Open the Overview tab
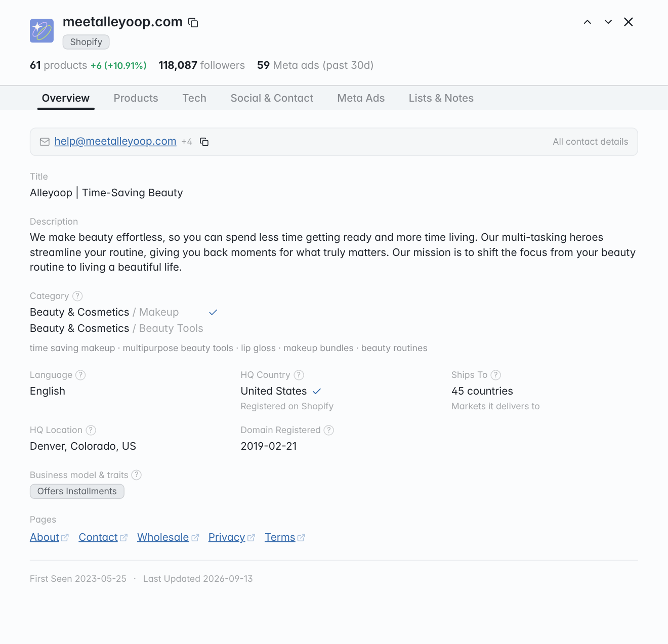 (x=66, y=98)
